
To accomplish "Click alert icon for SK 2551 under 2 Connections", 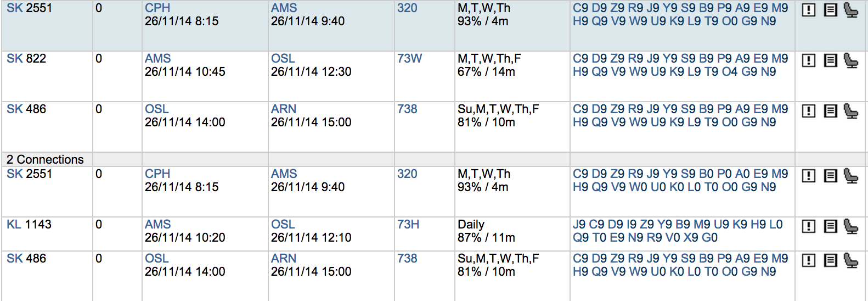I will tap(809, 176).
